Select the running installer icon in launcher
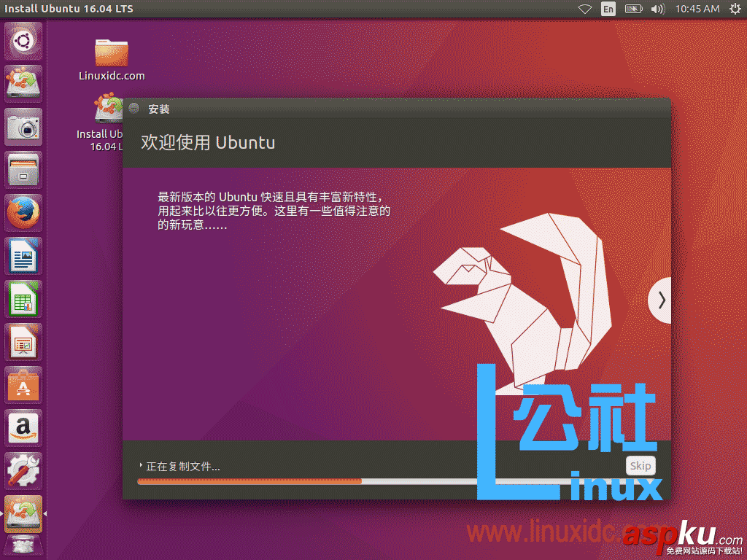 [x=23, y=514]
